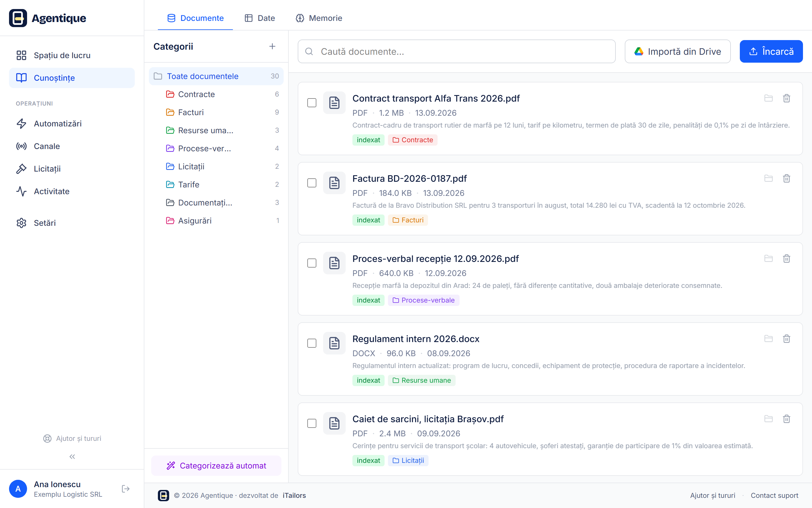Open Spațiu de lucru in sidebar

click(x=72, y=55)
